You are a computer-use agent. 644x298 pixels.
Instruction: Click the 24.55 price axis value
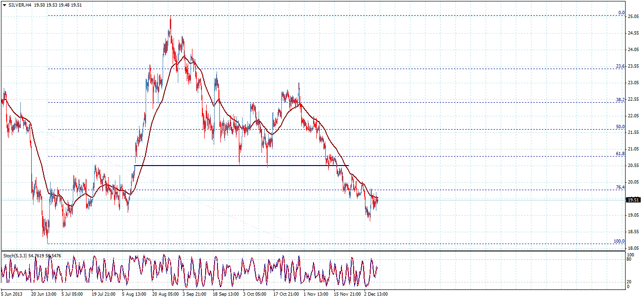tap(633, 33)
